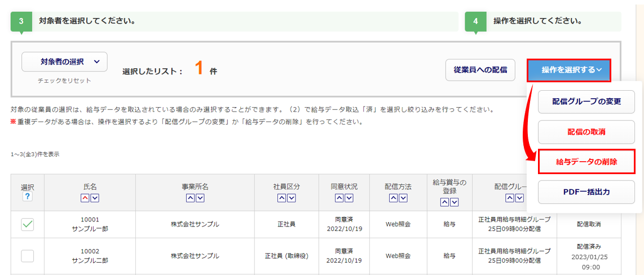This screenshot has height=275, width=644.
Task: Click the 従業員への配信 button
Action: 480,70
